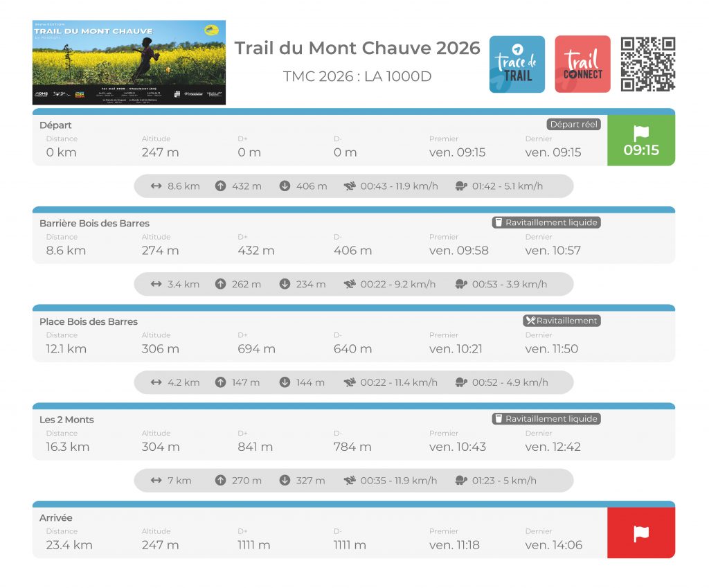The image size is (709, 588).
Task: Click Ravitaillement liquide badge at Barrière Bois des Barres
Action: [x=546, y=222]
